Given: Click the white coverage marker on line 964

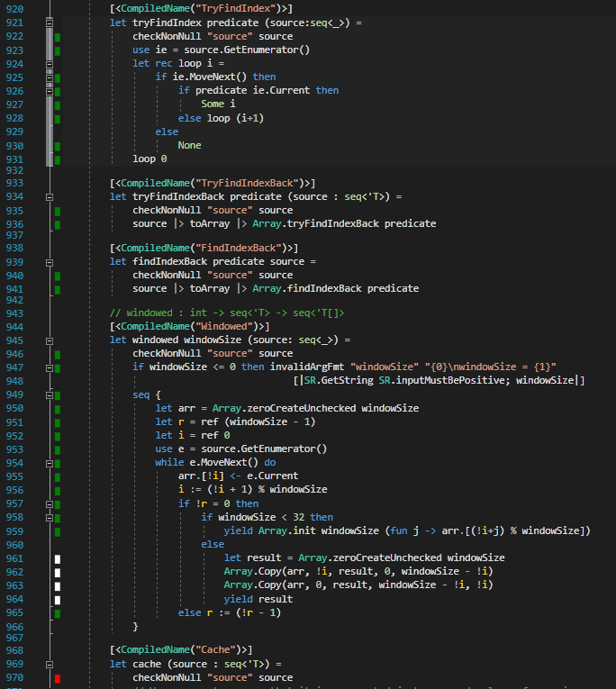Looking at the screenshot, I should tap(58, 600).
